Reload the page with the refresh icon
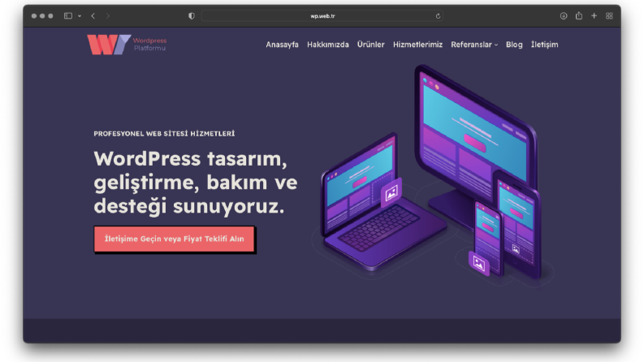This screenshot has height=362, width=644. [x=438, y=16]
